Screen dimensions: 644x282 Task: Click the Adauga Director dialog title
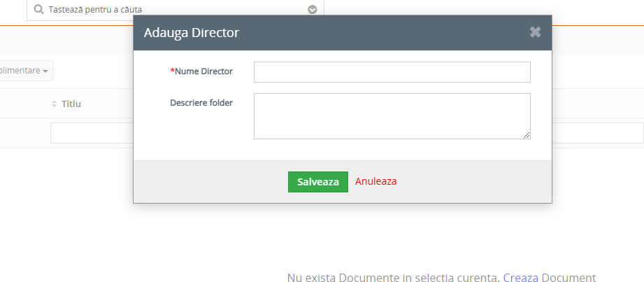pos(192,32)
